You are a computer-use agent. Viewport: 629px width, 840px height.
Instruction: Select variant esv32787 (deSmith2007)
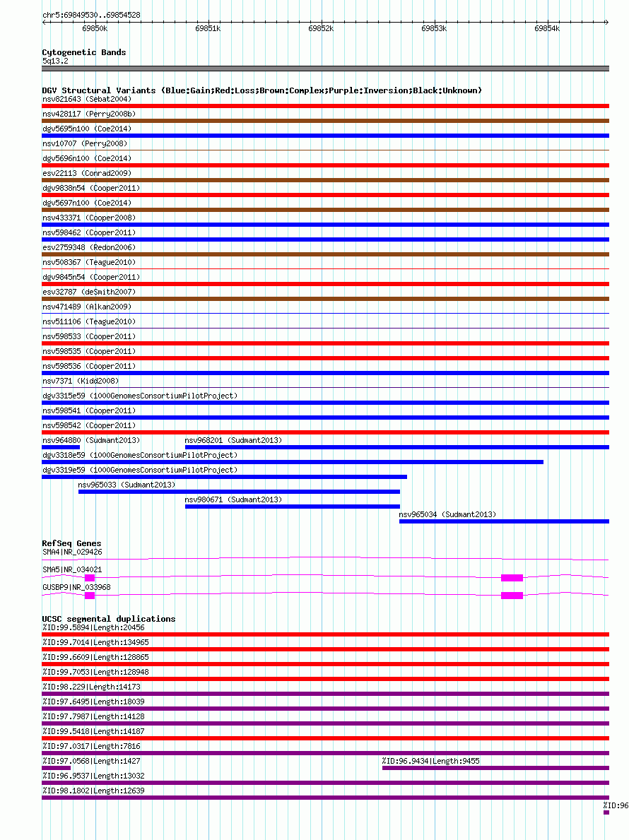(x=89, y=292)
